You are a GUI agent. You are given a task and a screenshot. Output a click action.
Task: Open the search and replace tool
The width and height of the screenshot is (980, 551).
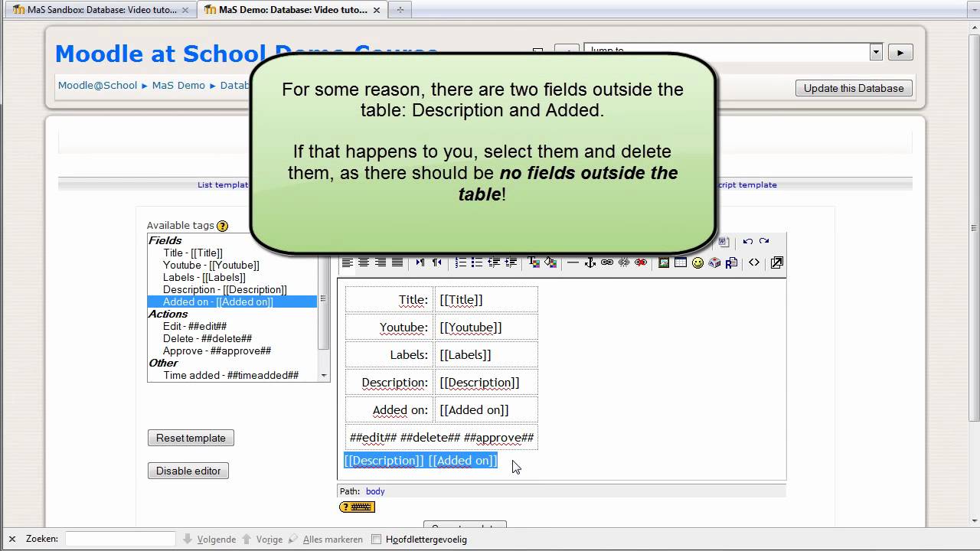(731, 262)
